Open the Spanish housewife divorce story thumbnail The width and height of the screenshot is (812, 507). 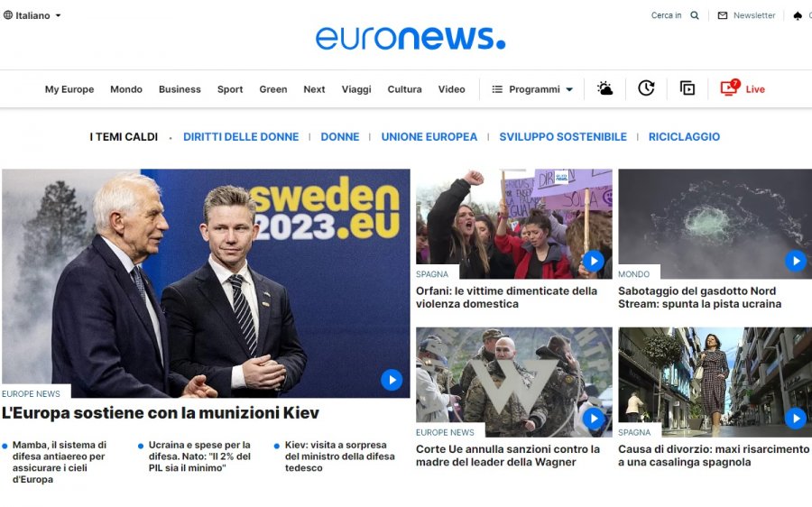coord(715,383)
